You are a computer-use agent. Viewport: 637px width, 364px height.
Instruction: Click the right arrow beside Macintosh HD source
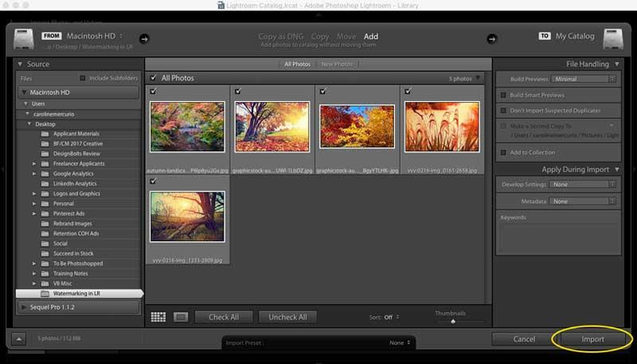coord(144,38)
